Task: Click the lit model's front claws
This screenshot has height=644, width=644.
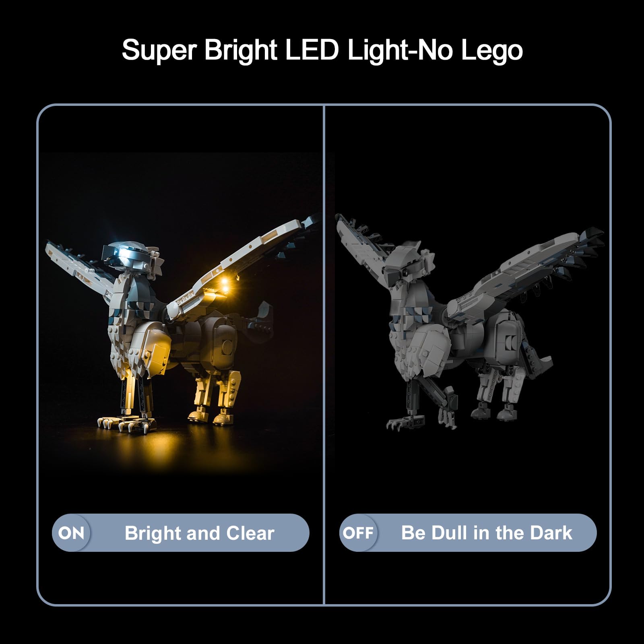Action: click(x=127, y=423)
